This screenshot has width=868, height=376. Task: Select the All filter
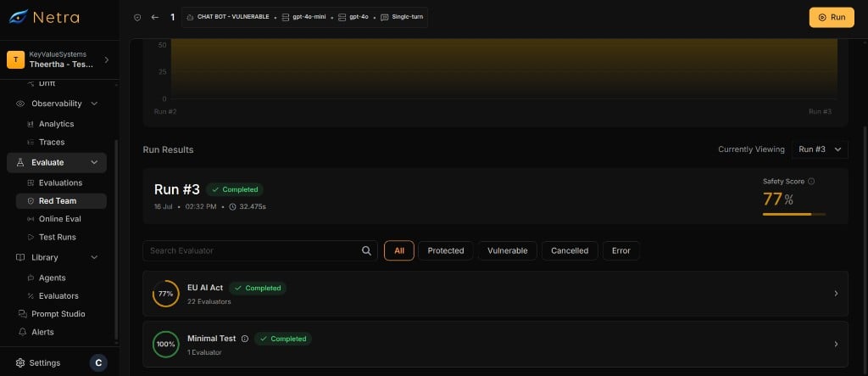[x=399, y=250]
